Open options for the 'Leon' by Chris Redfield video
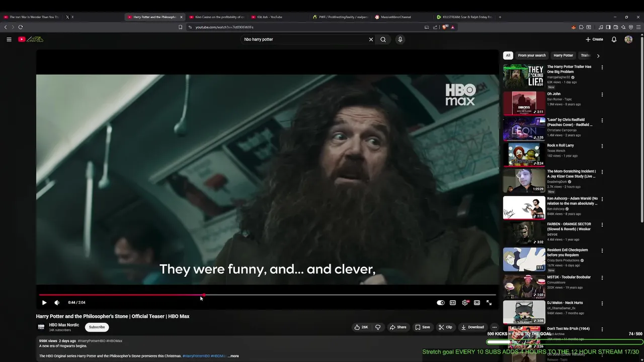The height and width of the screenshot is (362, 644). tap(602, 121)
